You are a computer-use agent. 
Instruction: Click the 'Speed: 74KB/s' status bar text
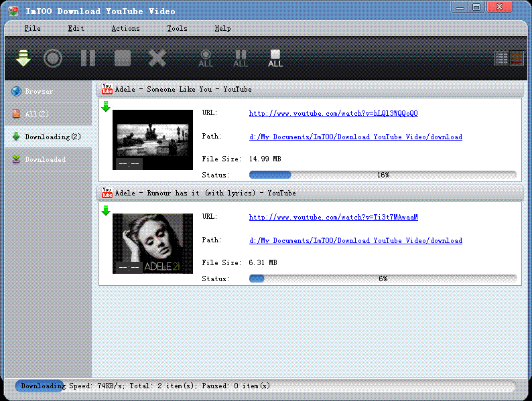coord(97,386)
